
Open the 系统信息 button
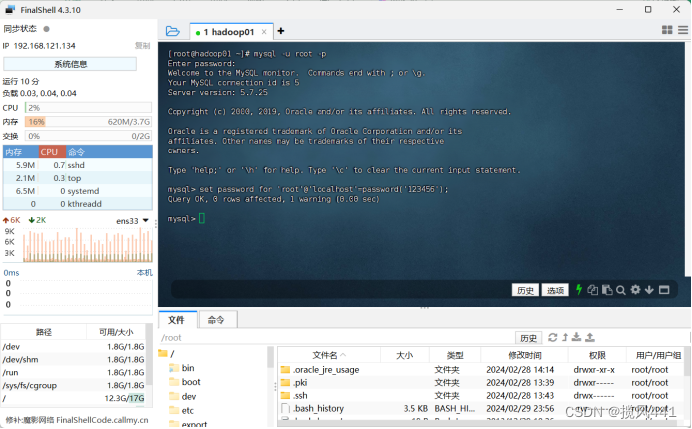pos(70,64)
